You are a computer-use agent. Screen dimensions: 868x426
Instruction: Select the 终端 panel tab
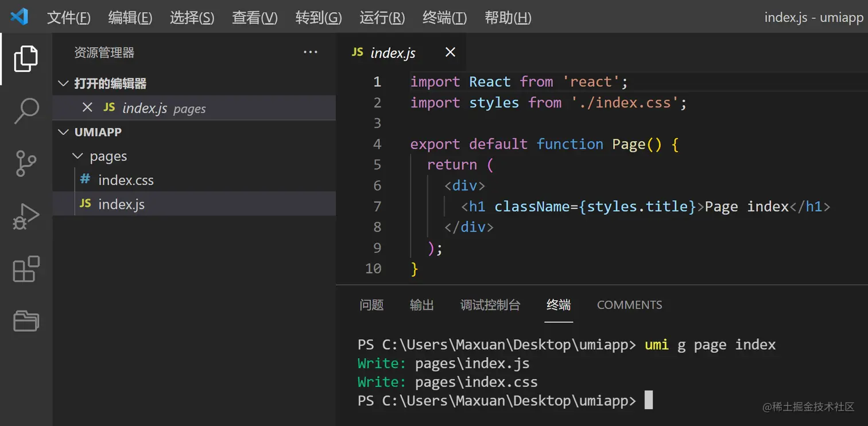click(x=559, y=305)
